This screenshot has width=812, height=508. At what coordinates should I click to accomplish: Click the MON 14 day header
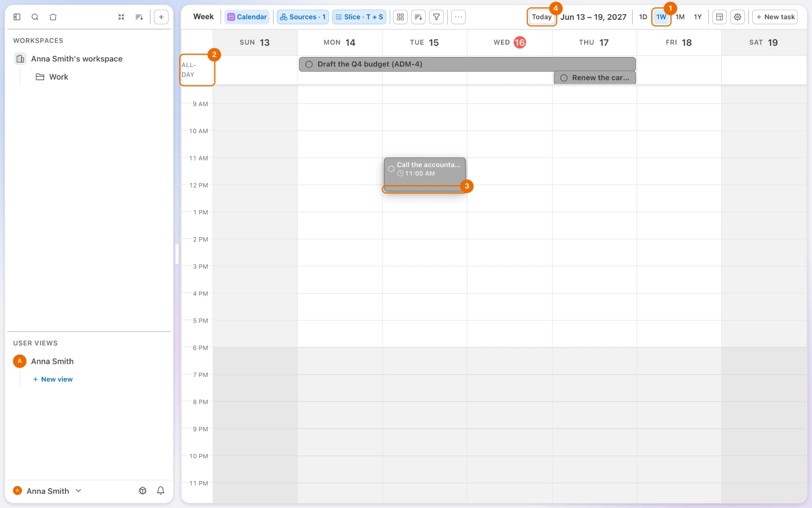coord(340,43)
